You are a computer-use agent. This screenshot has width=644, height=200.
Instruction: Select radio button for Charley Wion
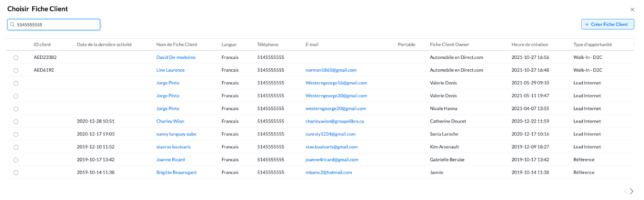16,122
